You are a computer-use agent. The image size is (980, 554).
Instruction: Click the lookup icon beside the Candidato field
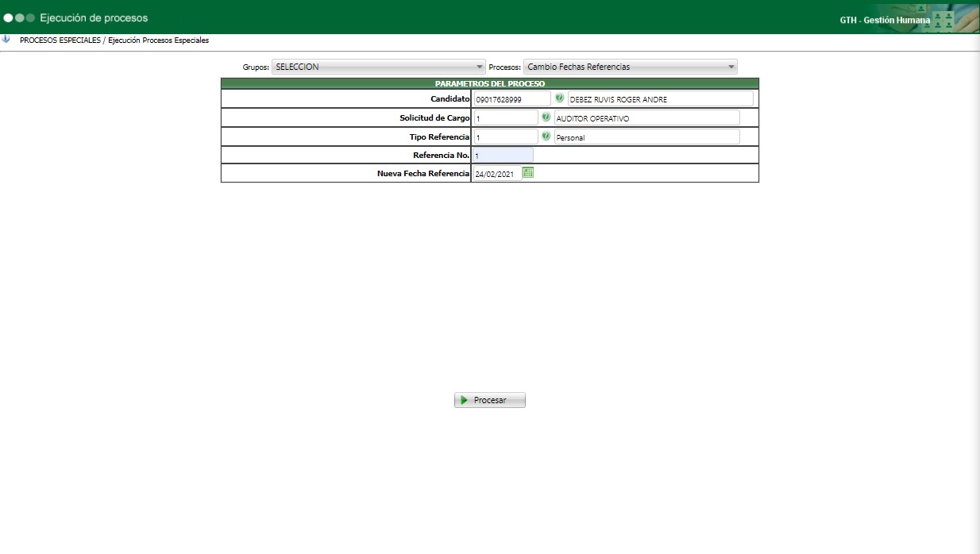pos(559,98)
